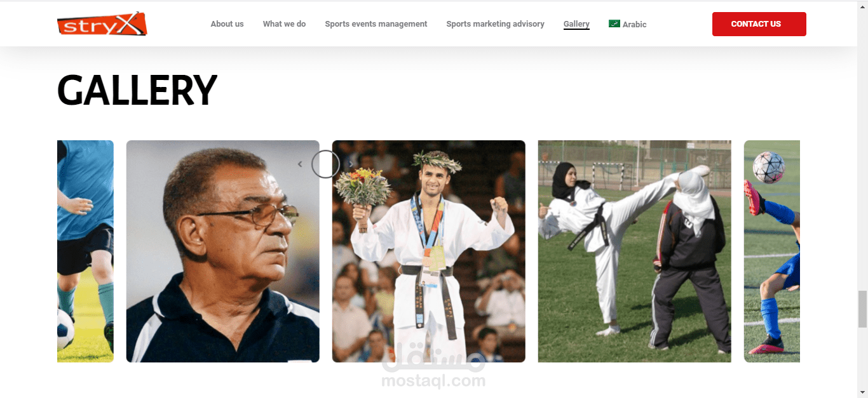Open the partially visible soccer ball kick photo

coord(772,251)
